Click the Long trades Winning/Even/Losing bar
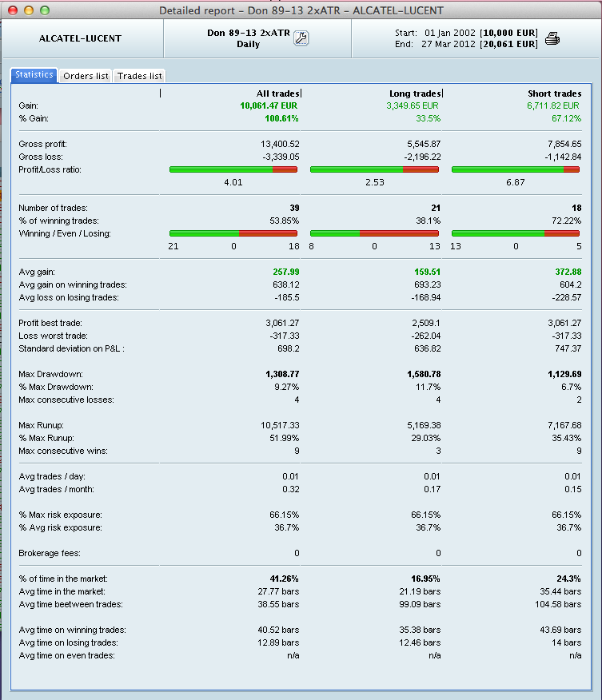This screenshot has height=700, width=602. [x=375, y=233]
